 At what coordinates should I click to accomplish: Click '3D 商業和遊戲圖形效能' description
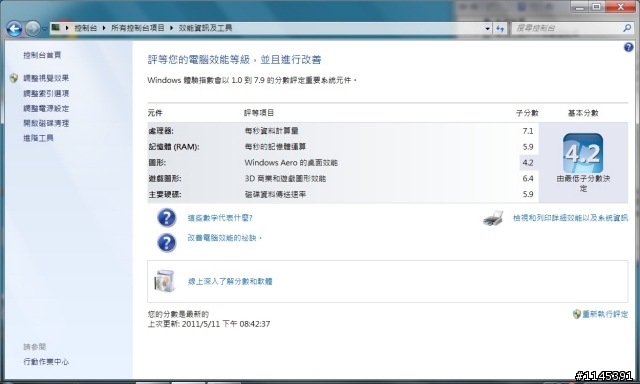(285, 178)
